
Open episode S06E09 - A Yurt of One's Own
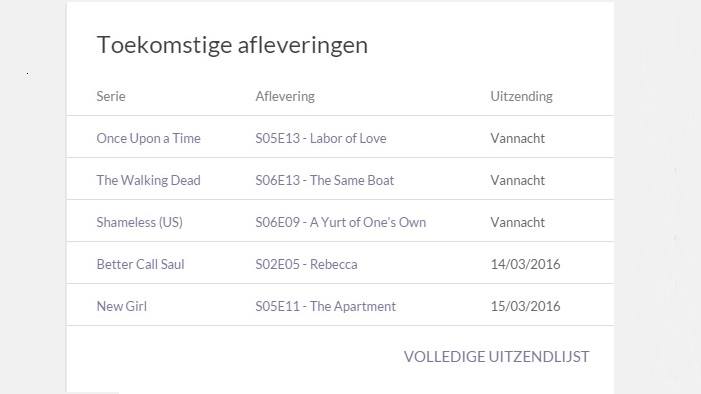coord(341,222)
